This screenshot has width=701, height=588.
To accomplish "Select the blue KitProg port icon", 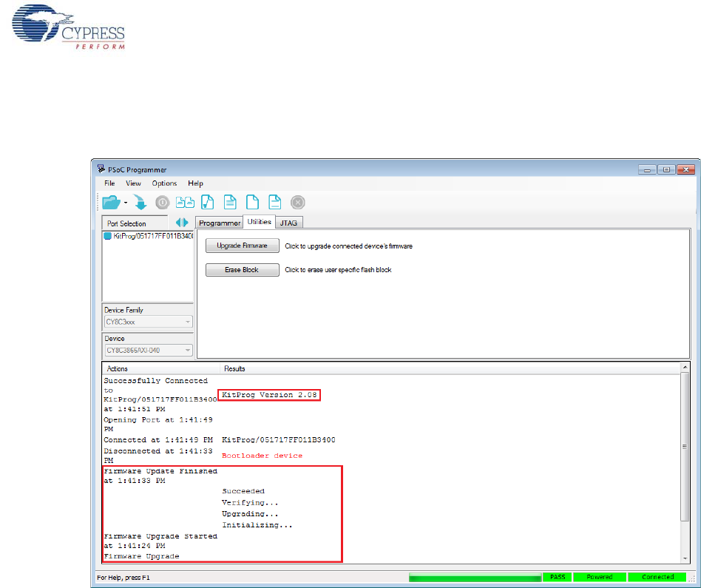I will point(107,236).
